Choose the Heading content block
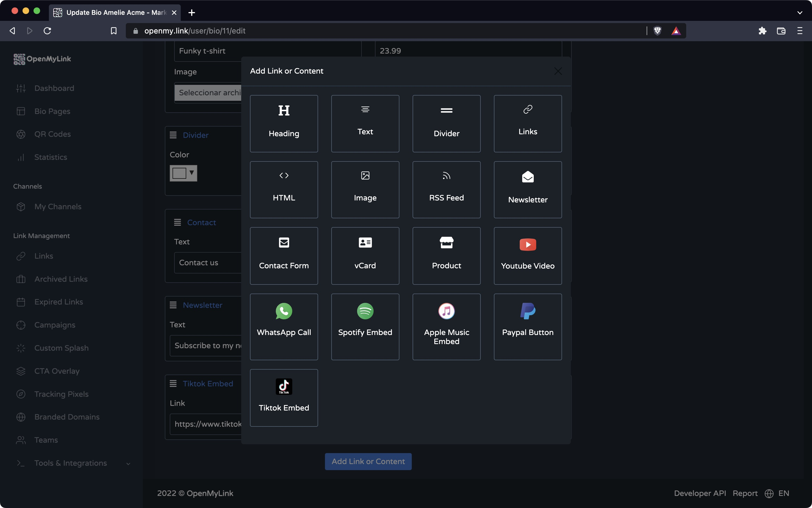Image resolution: width=812 pixels, height=508 pixels. [284, 123]
